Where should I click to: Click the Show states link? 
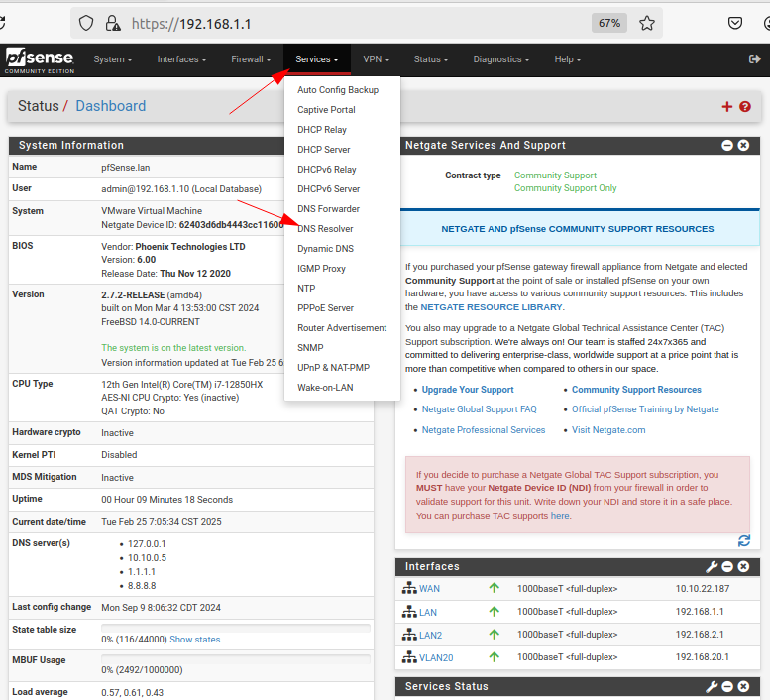tap(194, 640)
